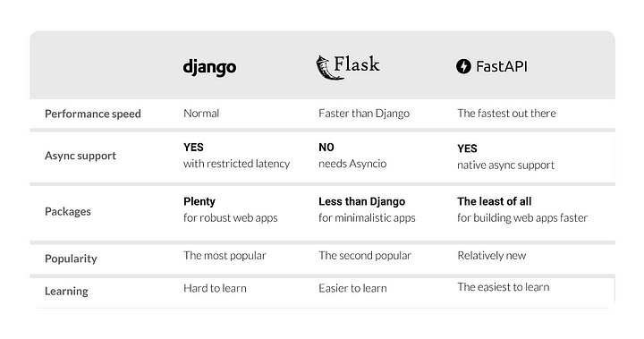Select the Packages row label
Viewport: 644px width, 339px height.
pos(68,212)
